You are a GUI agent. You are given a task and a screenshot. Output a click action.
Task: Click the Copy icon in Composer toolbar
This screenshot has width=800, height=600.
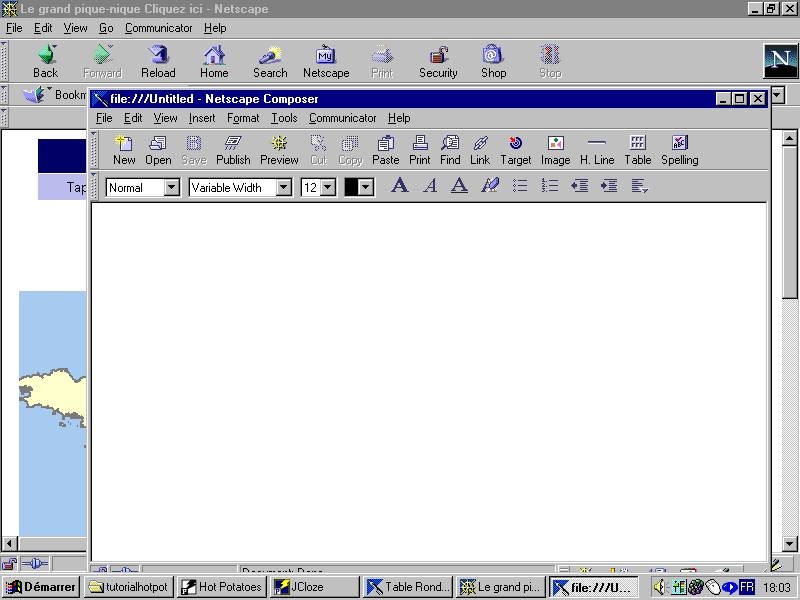coord(351,151)
